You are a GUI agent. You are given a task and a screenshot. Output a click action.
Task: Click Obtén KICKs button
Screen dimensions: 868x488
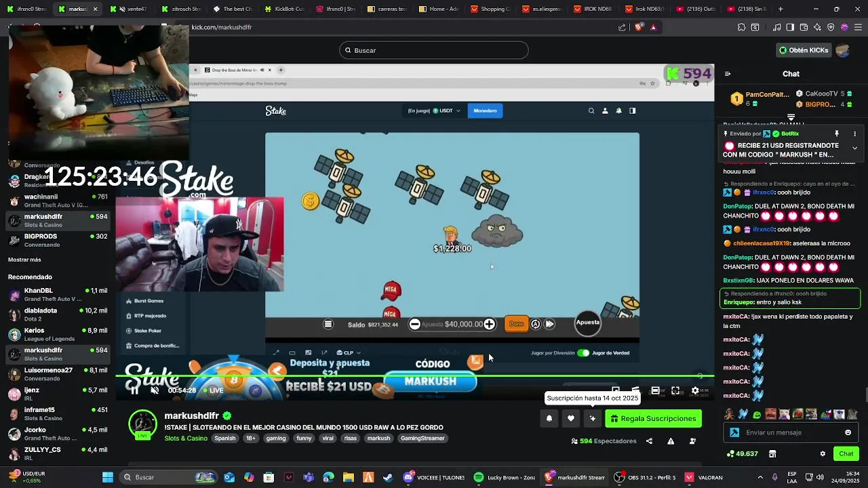pyautogui.click(x=804, y=50)
